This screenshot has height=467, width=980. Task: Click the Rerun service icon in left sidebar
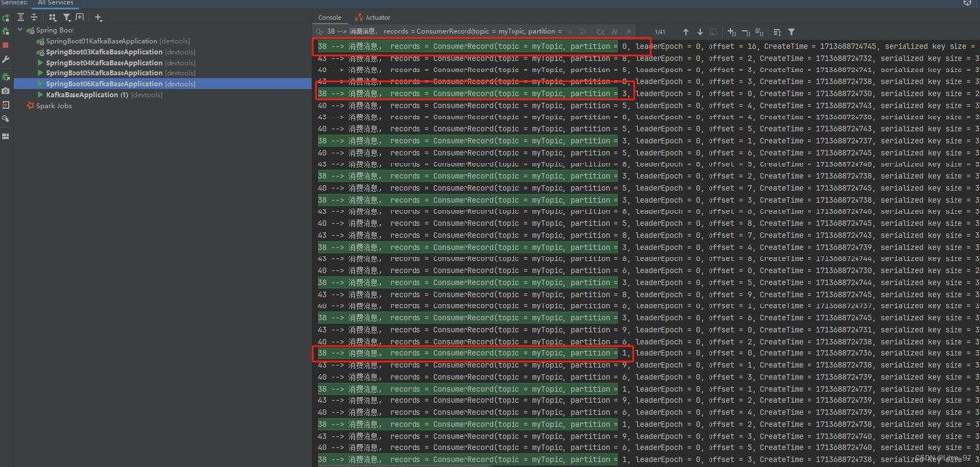[x=6, y=18]
